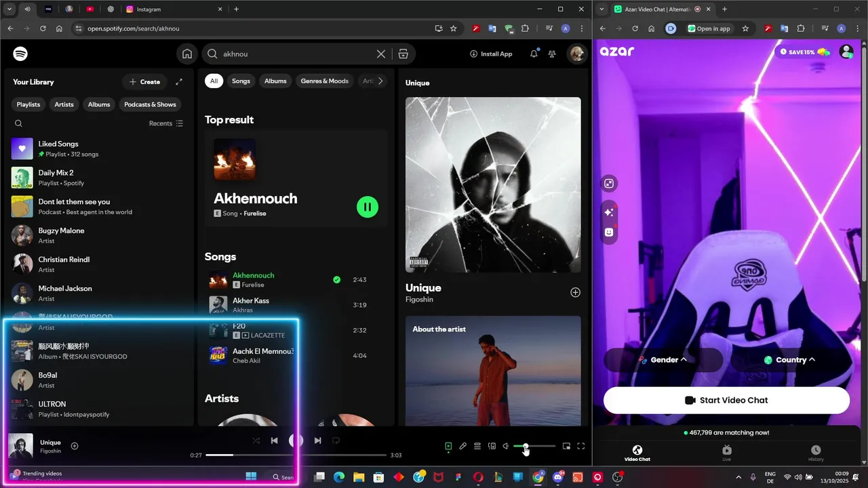Screen dimensions: 868x488
Task: Click the Spotify logo
Action: coord(20,54)
